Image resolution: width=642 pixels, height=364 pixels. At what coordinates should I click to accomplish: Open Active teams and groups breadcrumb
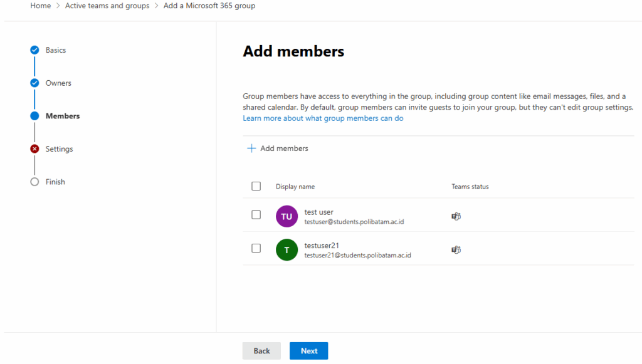point(107,6)
